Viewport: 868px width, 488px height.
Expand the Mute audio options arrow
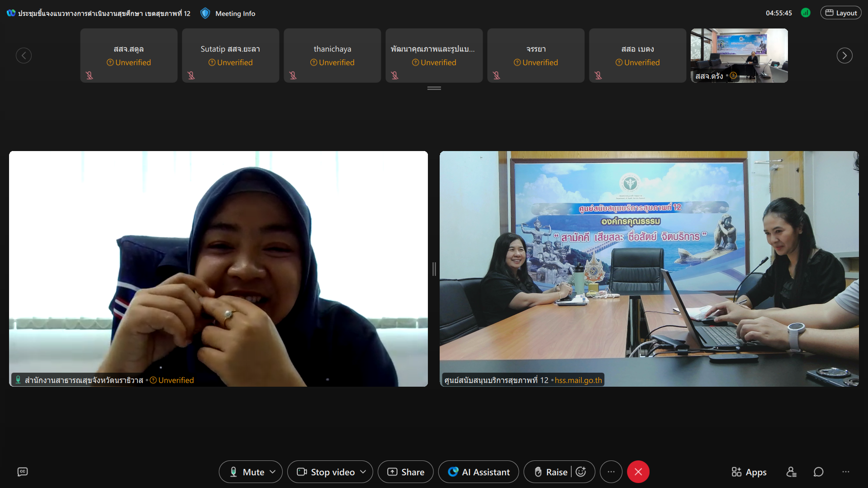click(273, 472)
